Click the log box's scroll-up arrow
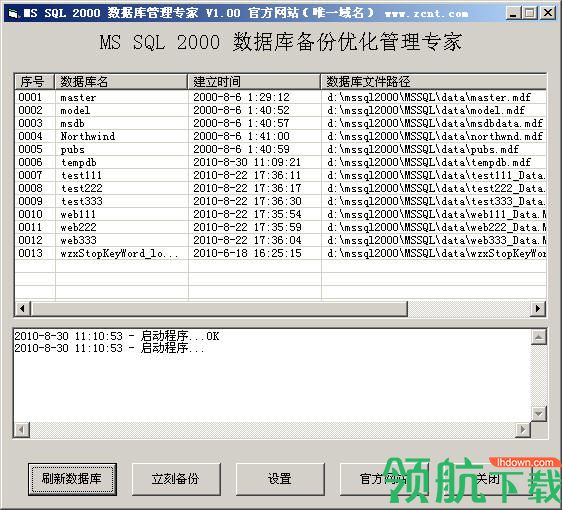562x510 pixels. pos(539,337)
